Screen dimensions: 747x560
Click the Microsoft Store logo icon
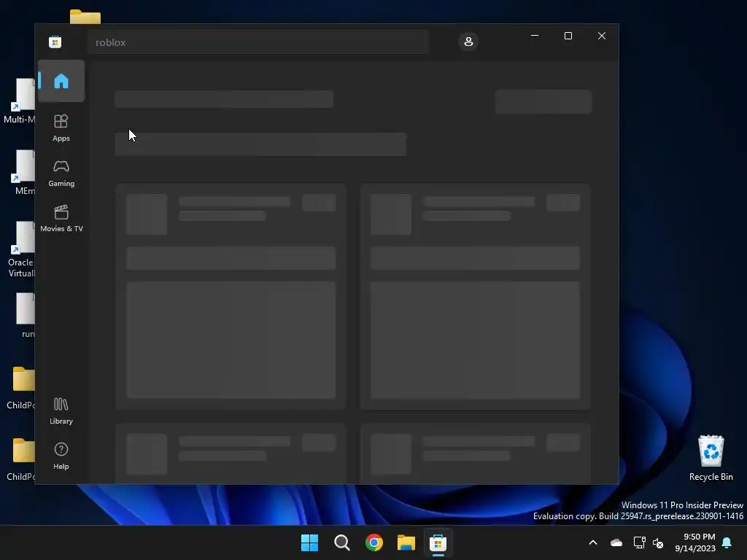(55, 42)
